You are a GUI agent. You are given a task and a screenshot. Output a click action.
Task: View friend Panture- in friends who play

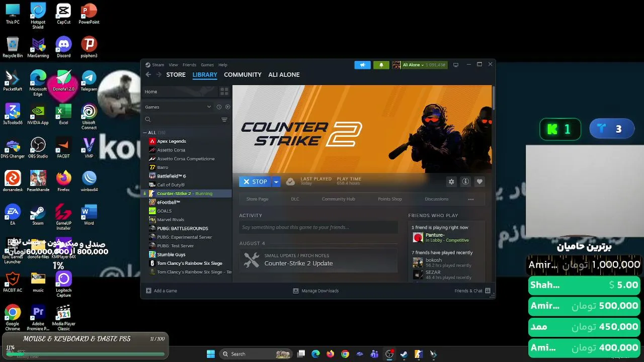(447, 237)
